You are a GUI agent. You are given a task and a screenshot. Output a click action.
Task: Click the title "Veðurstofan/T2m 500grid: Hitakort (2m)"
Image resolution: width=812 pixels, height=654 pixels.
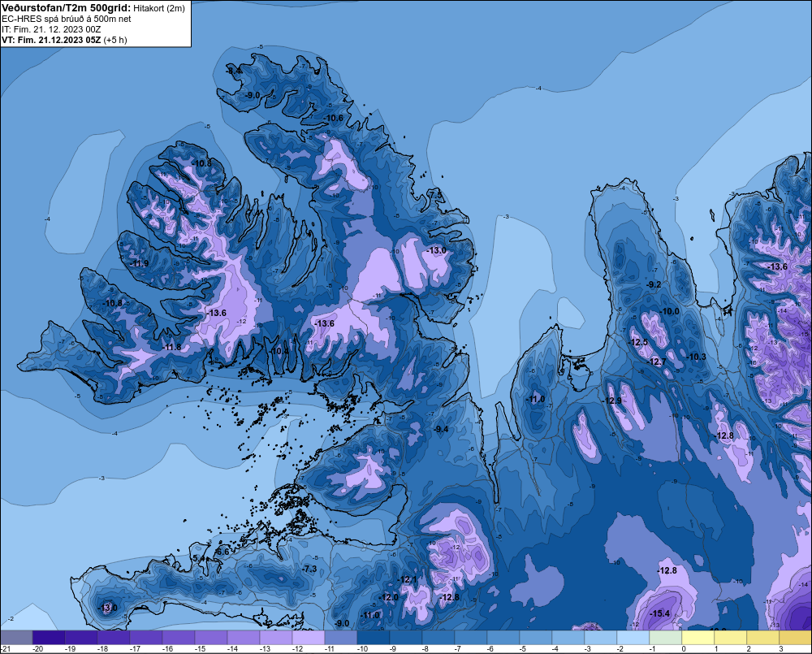pos(93,8)
